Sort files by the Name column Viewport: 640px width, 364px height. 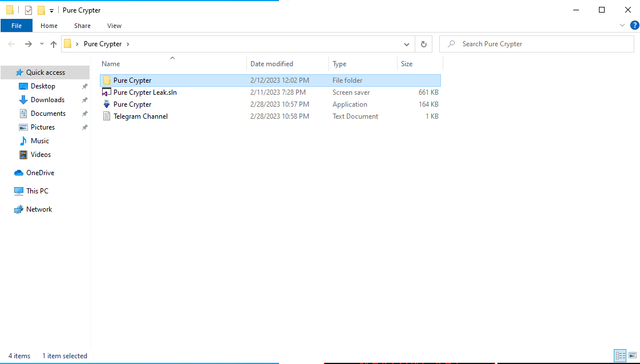coord(173,64)
